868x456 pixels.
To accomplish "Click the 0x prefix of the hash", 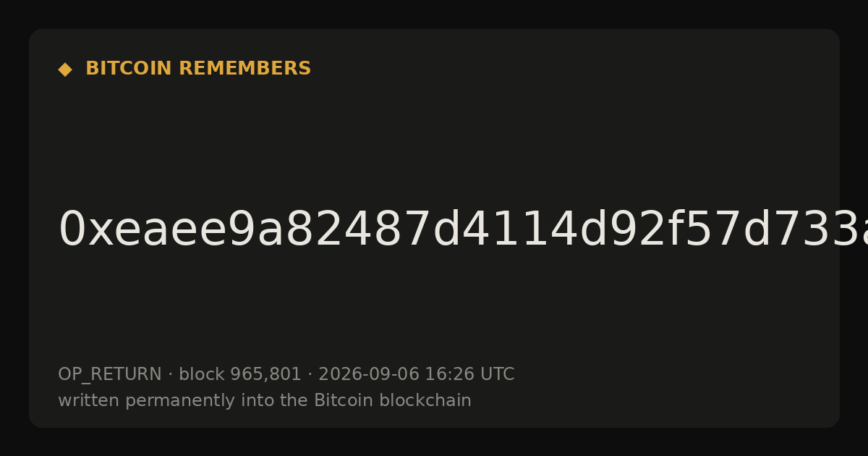I will tap(85, 230).
